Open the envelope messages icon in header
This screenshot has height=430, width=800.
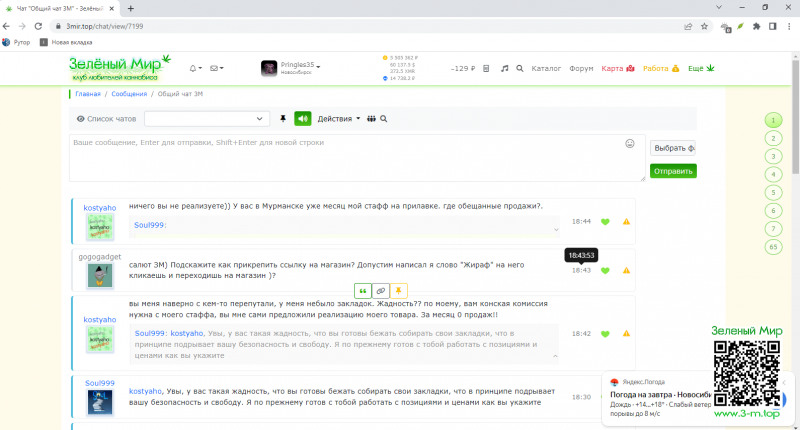click(215, 69)
